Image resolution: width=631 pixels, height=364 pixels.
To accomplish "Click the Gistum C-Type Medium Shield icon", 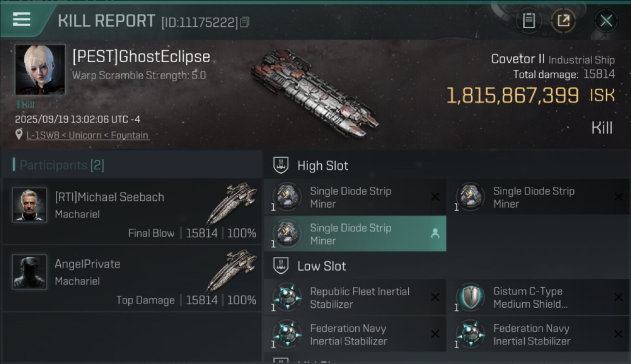I will click(x=470, y=297).
